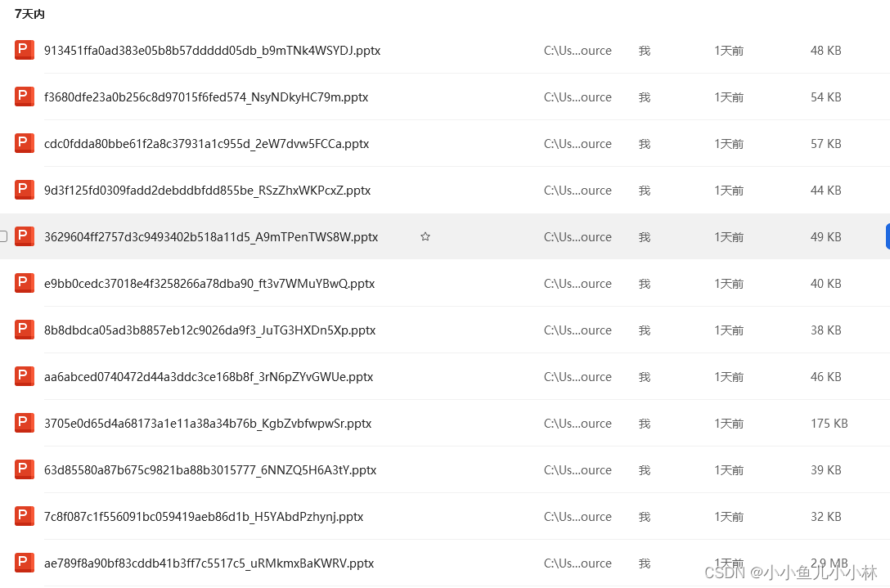Screen dimensions: 890x588
Task: Click the 7天内 group header
Action: point(29,14)
